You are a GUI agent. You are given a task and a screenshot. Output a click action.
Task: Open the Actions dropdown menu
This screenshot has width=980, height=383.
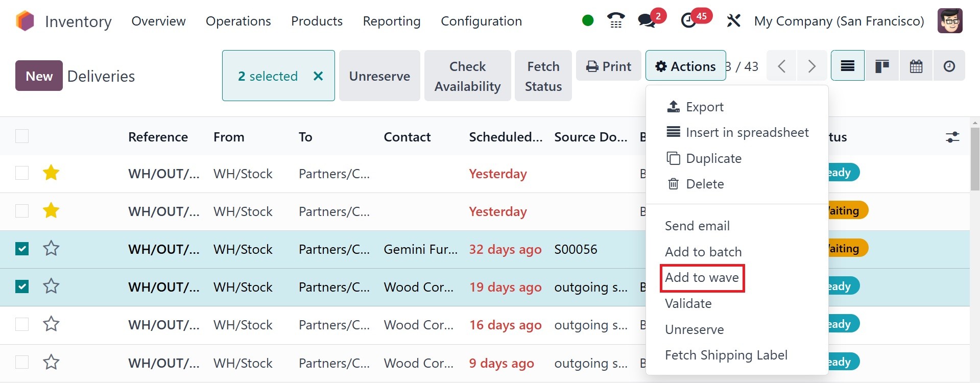pos(685,66)
